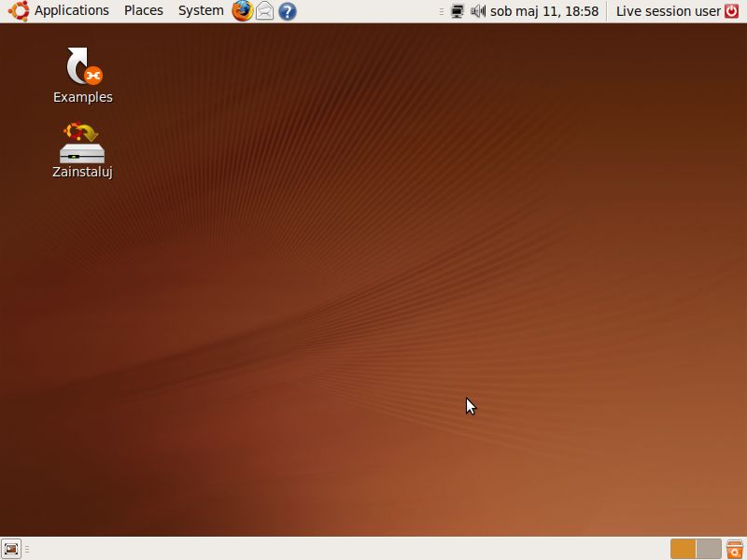The image size is (747, 560).
Task: Open the blue Help question mark icon
Action: tap(288, 11)
